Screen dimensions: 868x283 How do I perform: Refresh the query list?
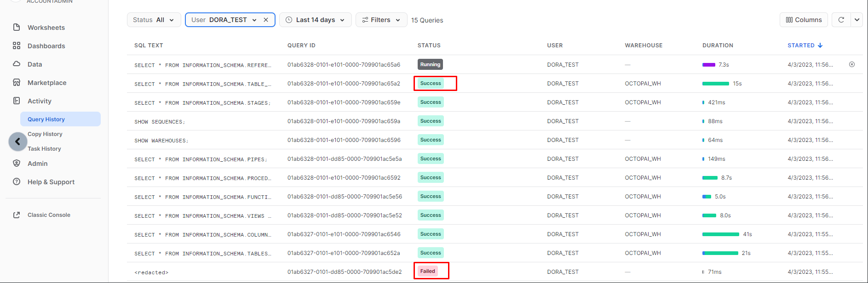(841, 20)
